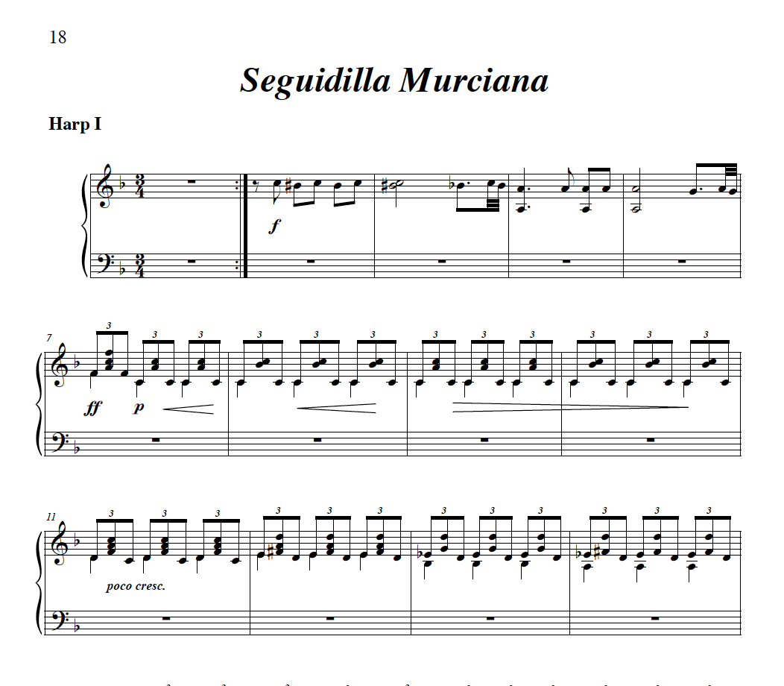Click the bass clef on first system
Screen dimensions: 784x686
coord(106,262)
